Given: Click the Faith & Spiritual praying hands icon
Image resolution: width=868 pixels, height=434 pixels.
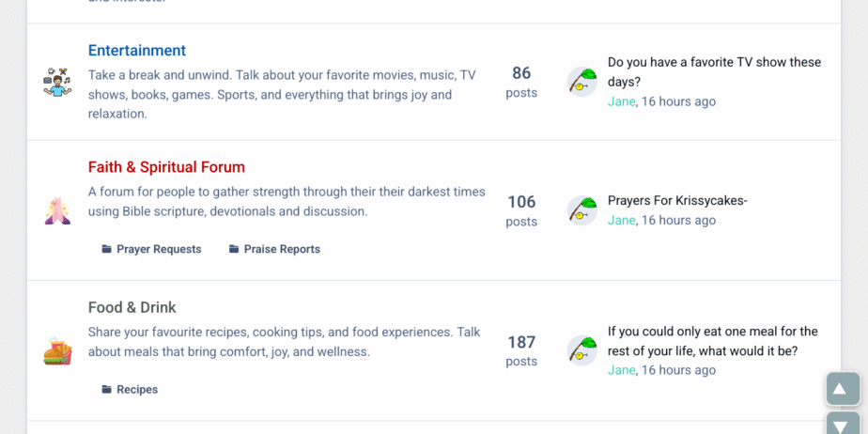Looking at the screenshot, I should pos(57,210).
